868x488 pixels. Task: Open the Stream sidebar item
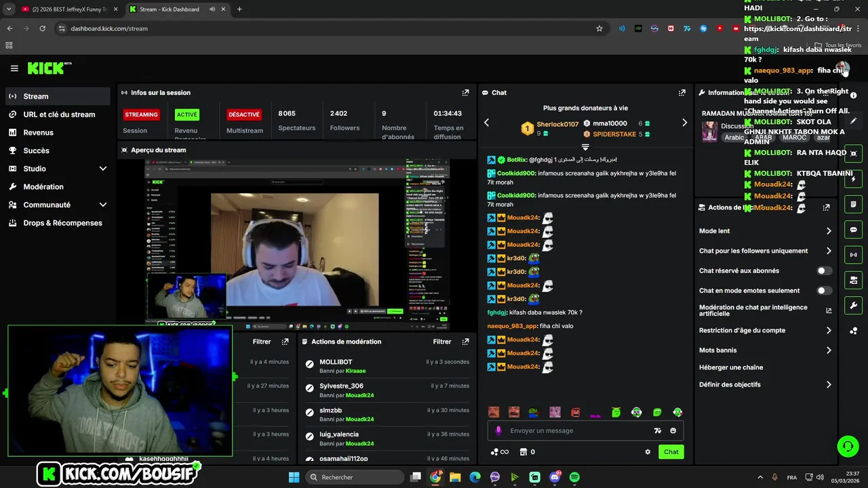tap(58, 96)
